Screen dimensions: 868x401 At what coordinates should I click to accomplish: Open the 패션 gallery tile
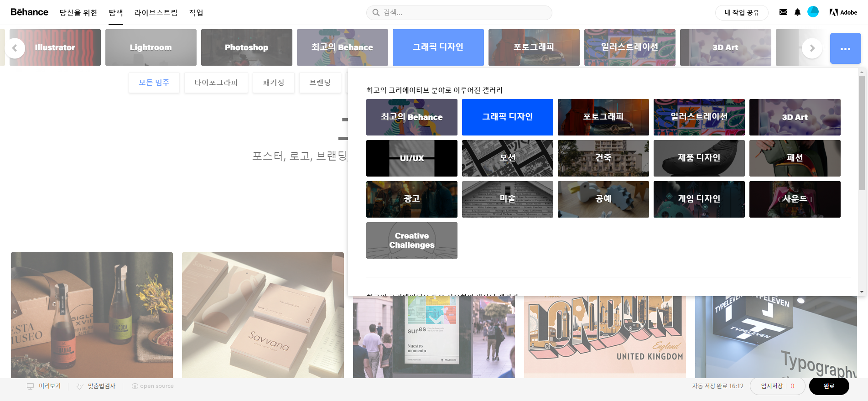click(795, 158)
